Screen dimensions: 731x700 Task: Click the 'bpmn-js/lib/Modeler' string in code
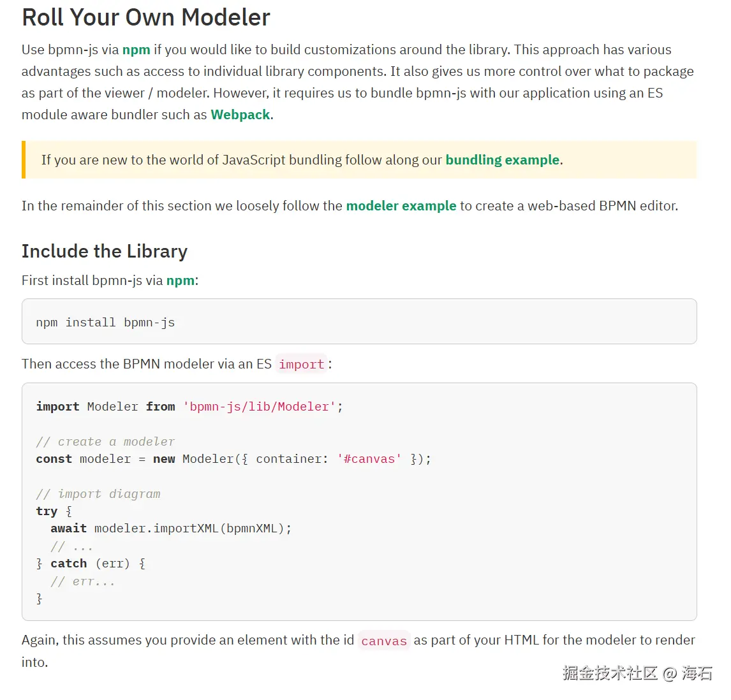click(x=259, y=407)
